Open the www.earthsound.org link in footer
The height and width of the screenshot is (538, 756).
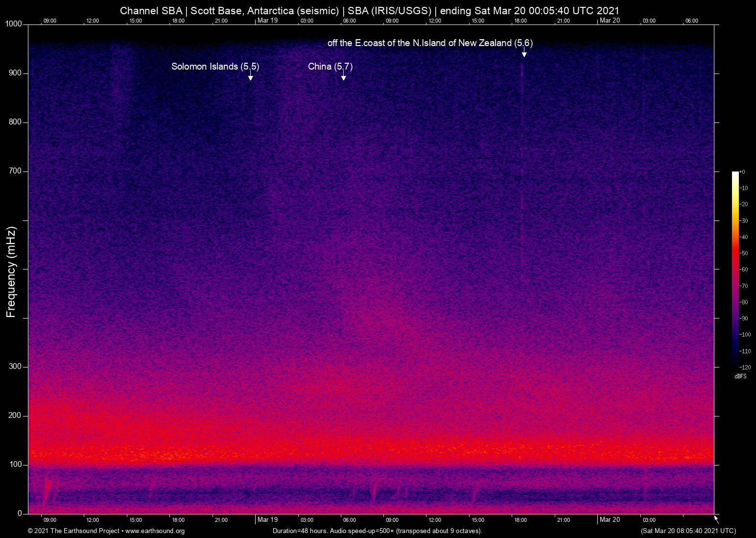pyautogui.click(x=155, y=531)
